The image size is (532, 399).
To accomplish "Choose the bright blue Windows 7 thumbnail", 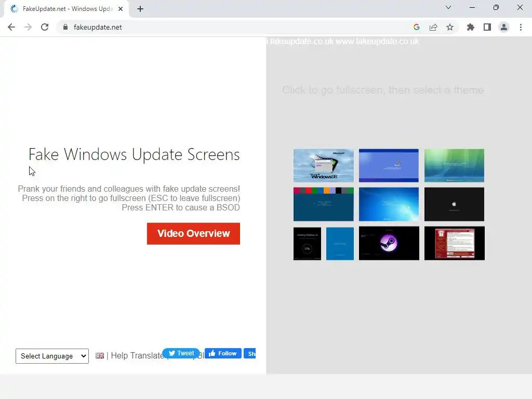I will tap(389, 204).
